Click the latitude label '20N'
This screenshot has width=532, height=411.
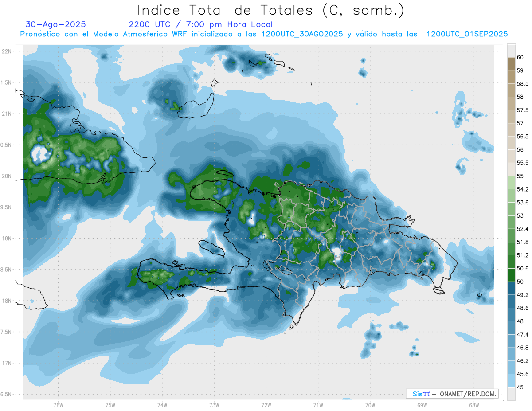coord(7,176)
